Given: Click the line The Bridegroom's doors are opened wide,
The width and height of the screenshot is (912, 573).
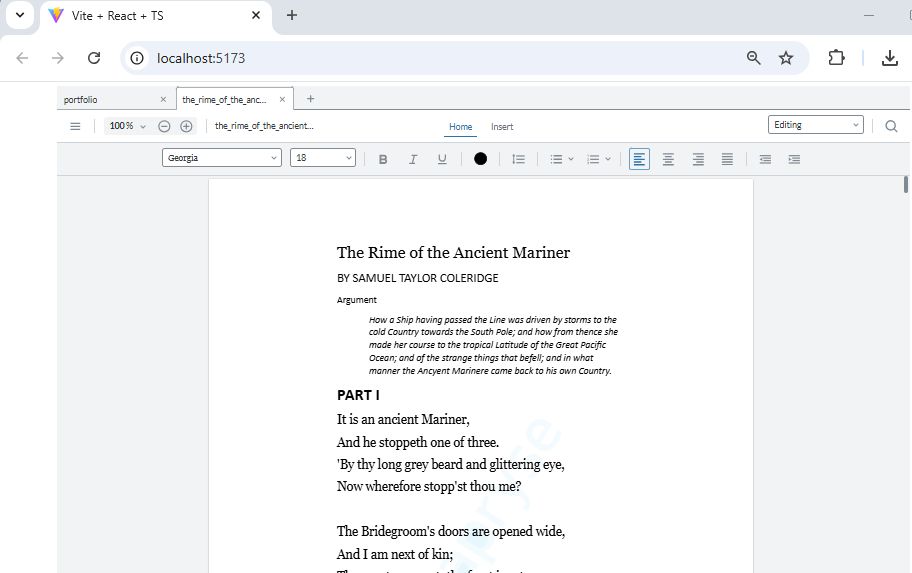Looking at the screenshot, I should coord(451,531).
